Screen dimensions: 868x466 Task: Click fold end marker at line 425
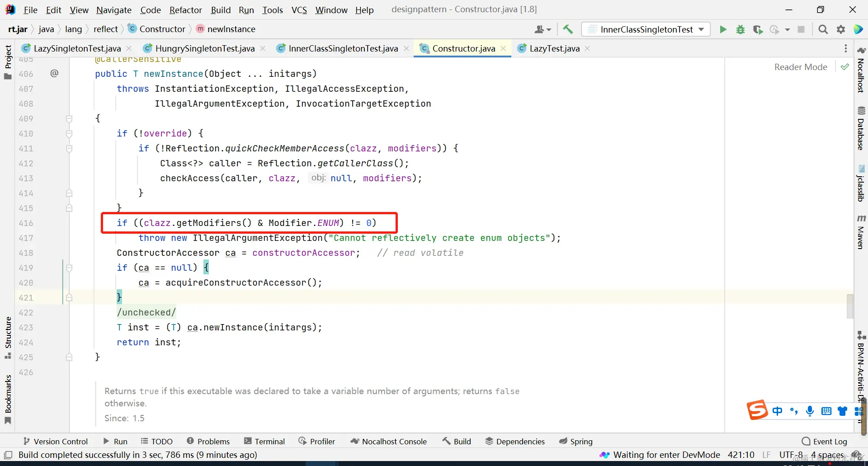(69, 357)
